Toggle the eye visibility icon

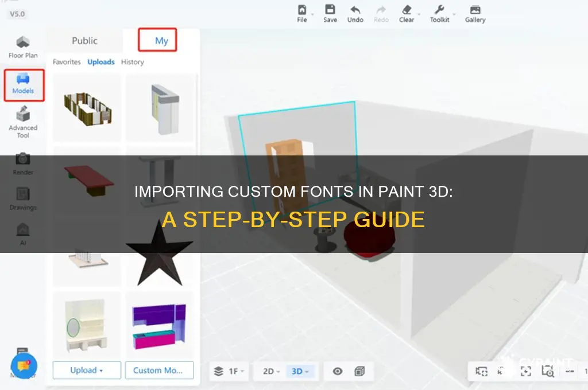pos(338,371)
